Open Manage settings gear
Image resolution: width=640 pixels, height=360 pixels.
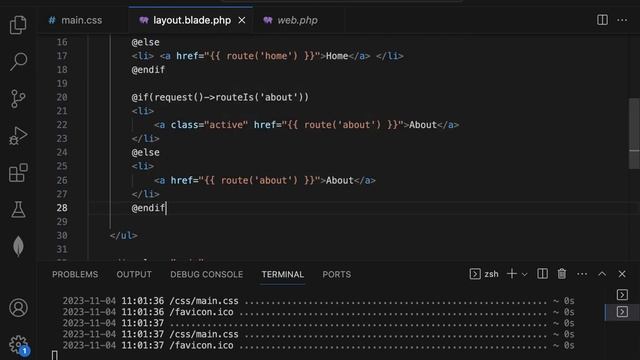(x=18, y=345)
